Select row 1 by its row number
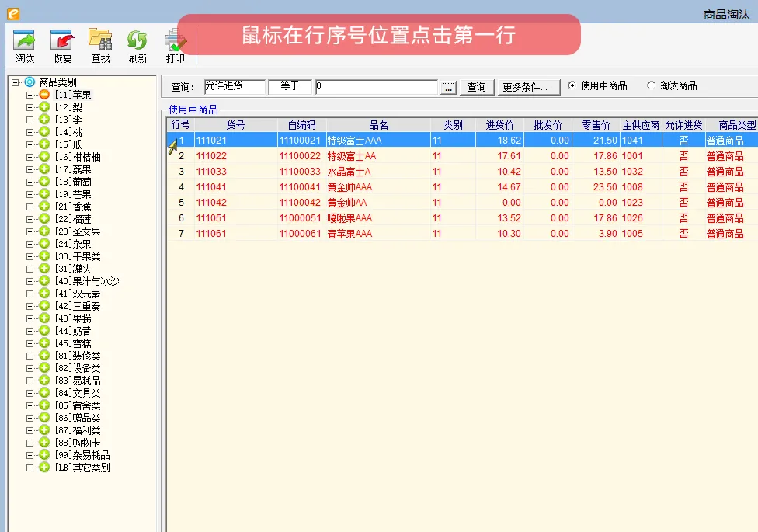 pyautogui.click(x=181, y=141)
